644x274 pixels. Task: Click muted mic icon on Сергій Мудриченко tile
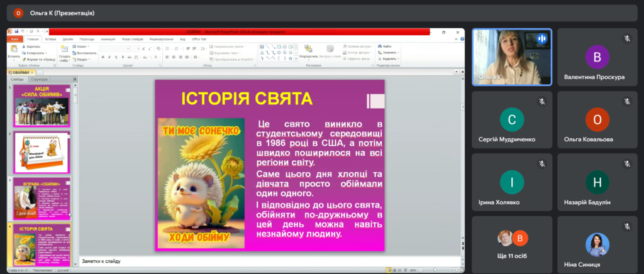(541, 101)
